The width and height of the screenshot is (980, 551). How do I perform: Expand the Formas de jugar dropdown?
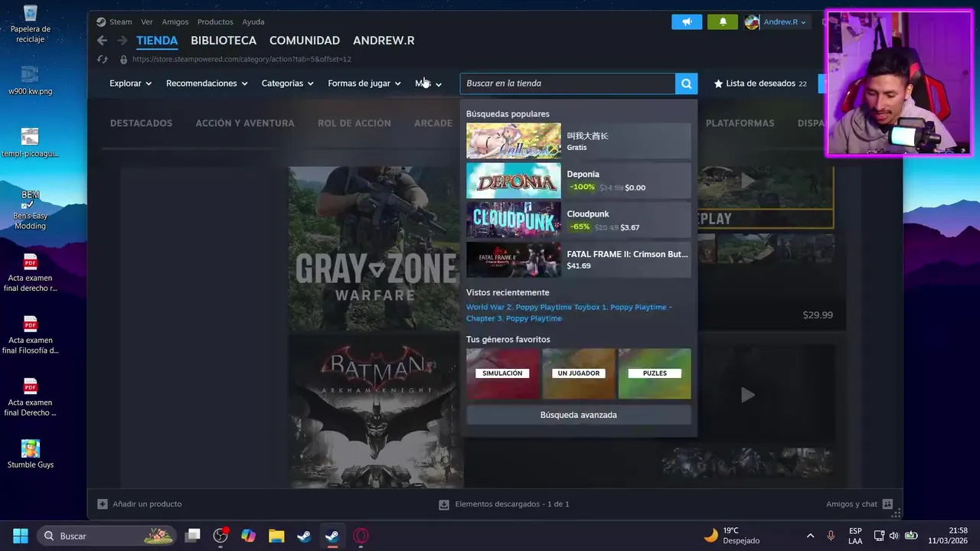click(x=364, y=83)
